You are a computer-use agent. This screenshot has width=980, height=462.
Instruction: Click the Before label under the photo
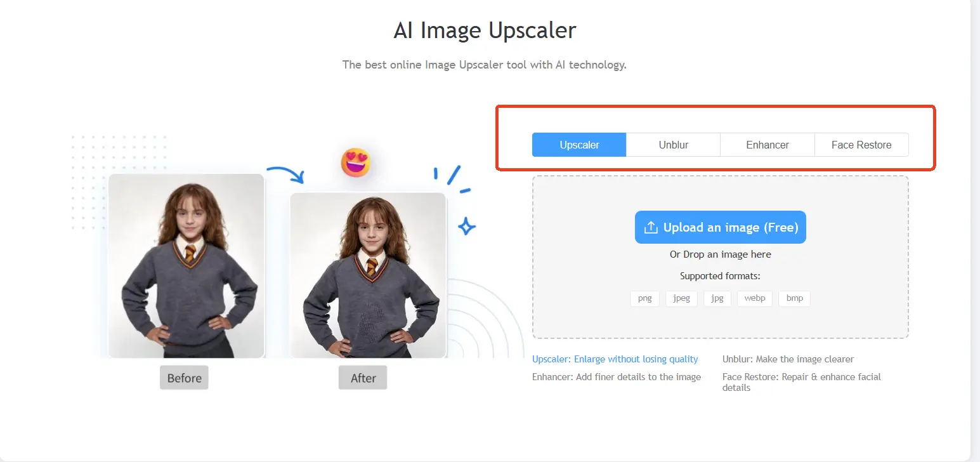point(184,378)
